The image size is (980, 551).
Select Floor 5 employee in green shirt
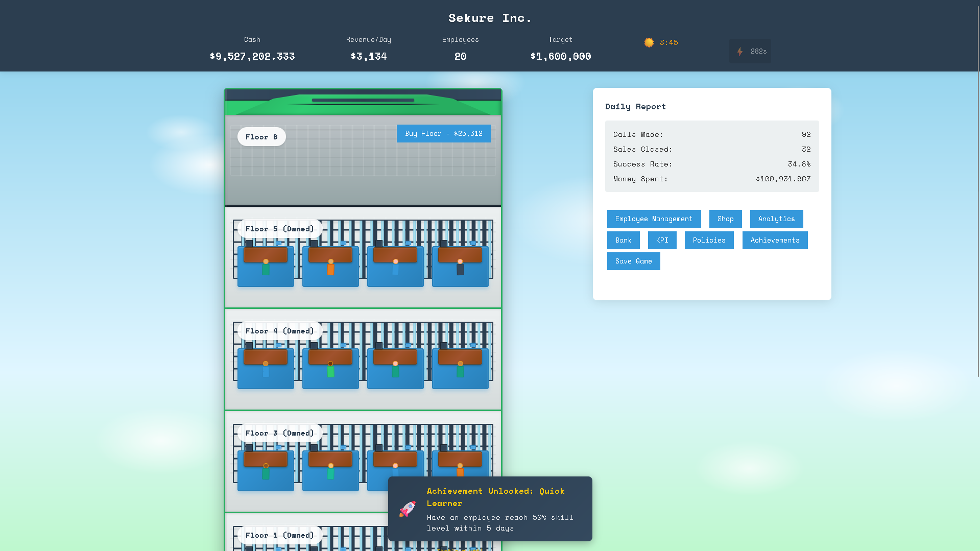(x=266, y=267)
